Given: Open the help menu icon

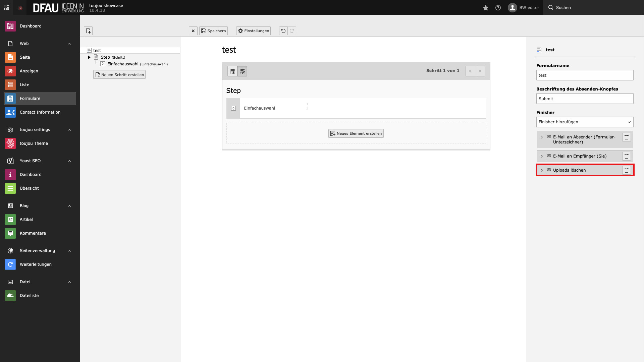Looking at the screenshot, I should pos(498,7).
